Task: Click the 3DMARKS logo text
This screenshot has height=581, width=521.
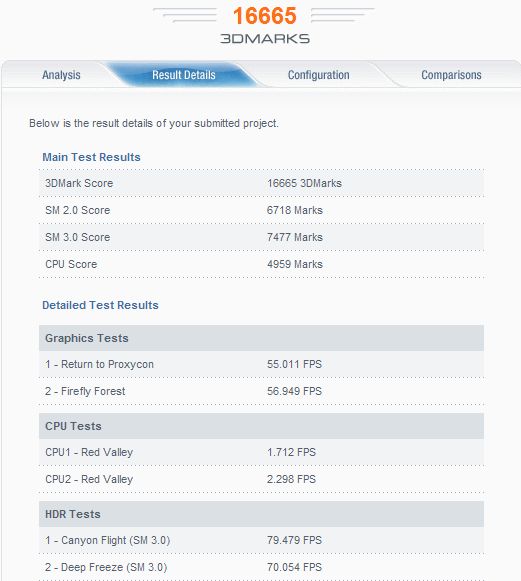Action: pos(265,39)
